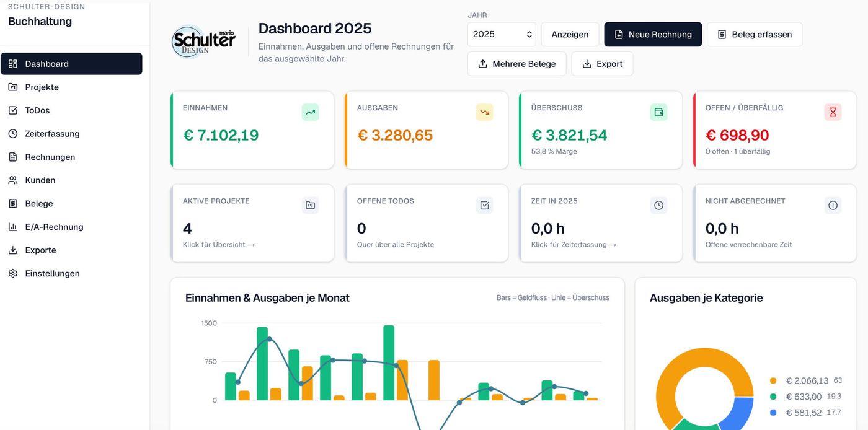Screen dimensions: 868x430
Task: Click the Offen / Überfällig hourglass icon
Action: (833, 112)
